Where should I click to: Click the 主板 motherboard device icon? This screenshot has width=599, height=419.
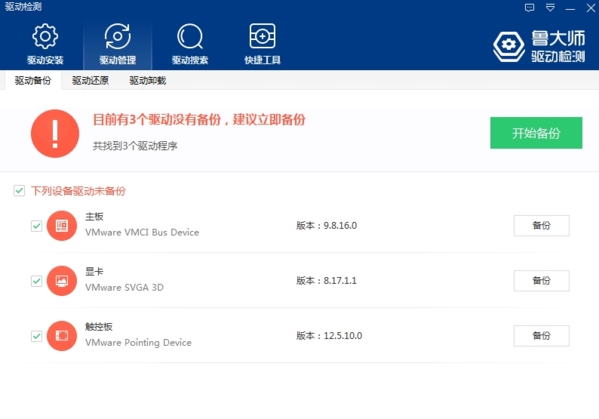point(62,226)
